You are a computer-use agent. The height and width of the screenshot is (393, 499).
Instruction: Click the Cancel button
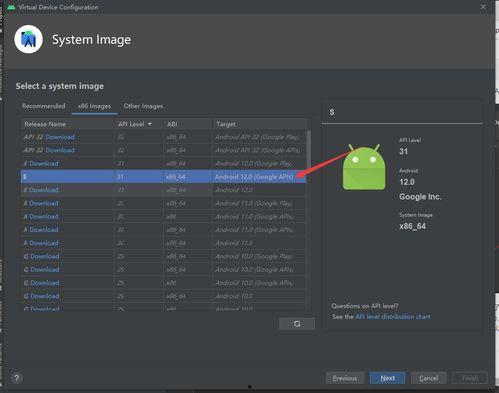[x=429, y=378]
